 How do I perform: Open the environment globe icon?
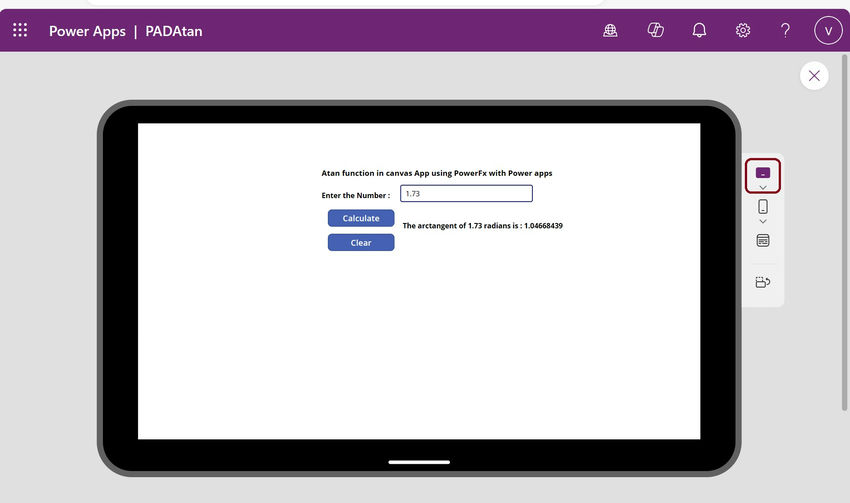[610, 30]
